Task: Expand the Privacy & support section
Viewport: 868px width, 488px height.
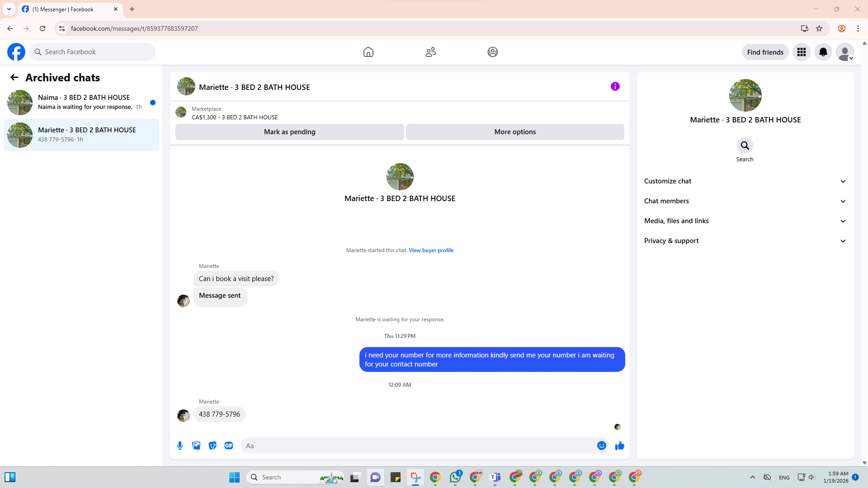Action: (745, 241)
